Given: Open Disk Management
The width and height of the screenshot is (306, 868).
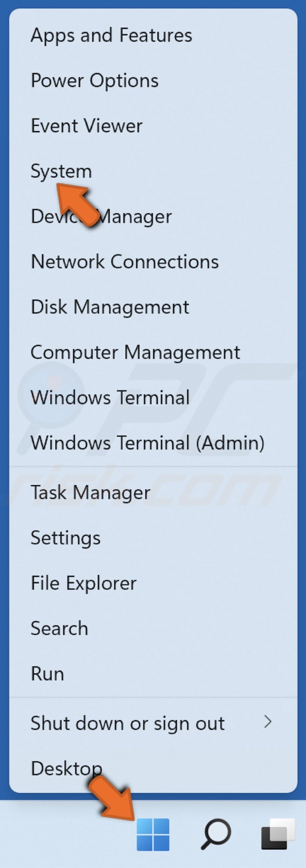Looking at the screenshot, I should [110, 307].
